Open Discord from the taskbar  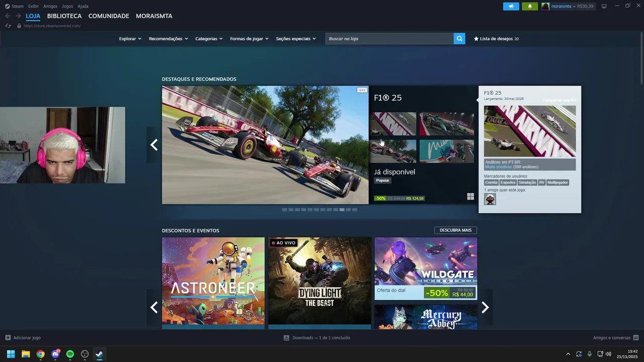(55, 354)
